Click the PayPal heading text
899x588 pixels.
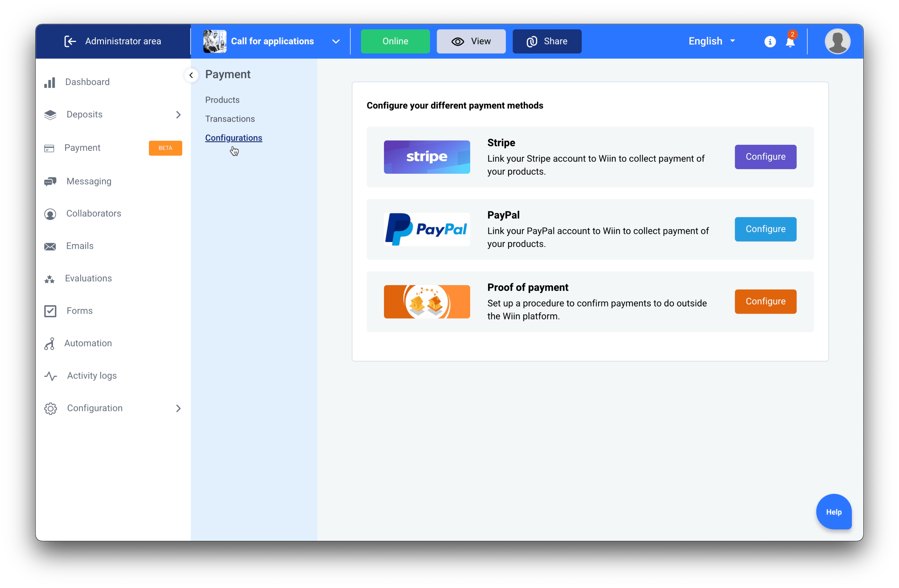click(x=503, y=215)
